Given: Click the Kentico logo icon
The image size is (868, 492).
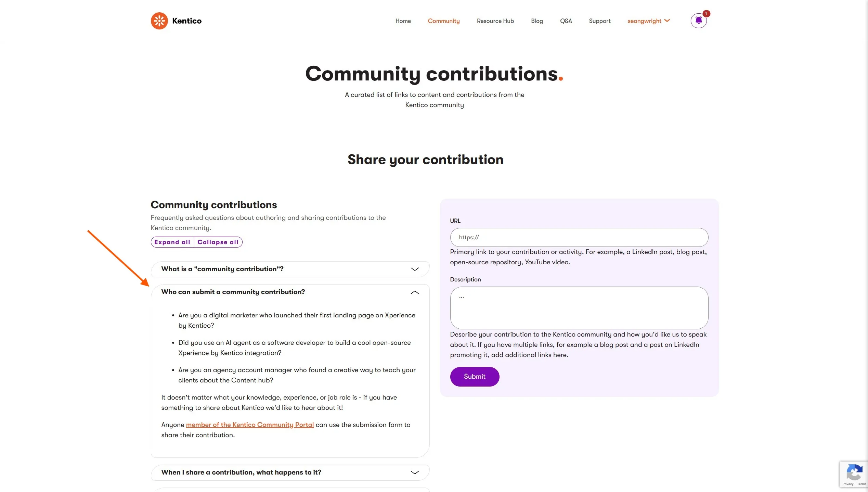Looking at the screenshot, I should tap(159, 21).
